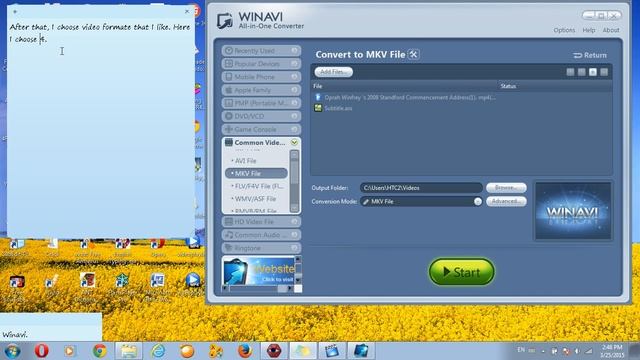Screen dimensions: 640x360
Task: Open the Help menu in WinAVI
Action: (589, 30)
